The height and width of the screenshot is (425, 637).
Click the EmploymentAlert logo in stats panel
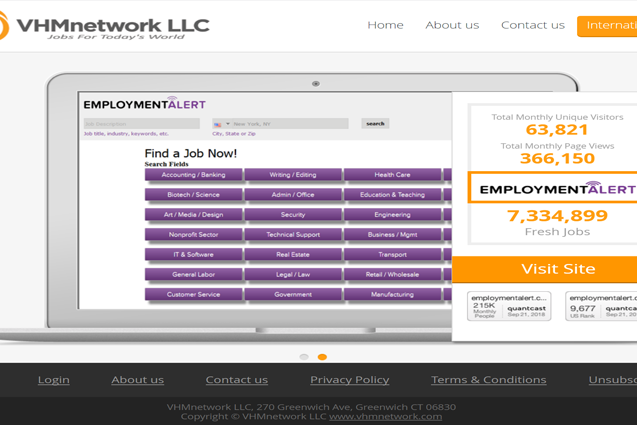coord(557,188)
